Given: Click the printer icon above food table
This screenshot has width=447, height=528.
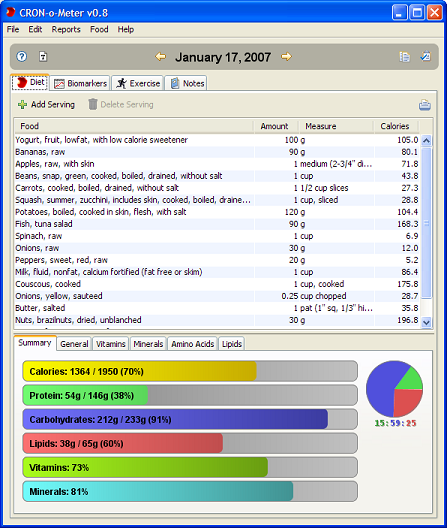Looking at the screenshot, I should click(425, 105).
